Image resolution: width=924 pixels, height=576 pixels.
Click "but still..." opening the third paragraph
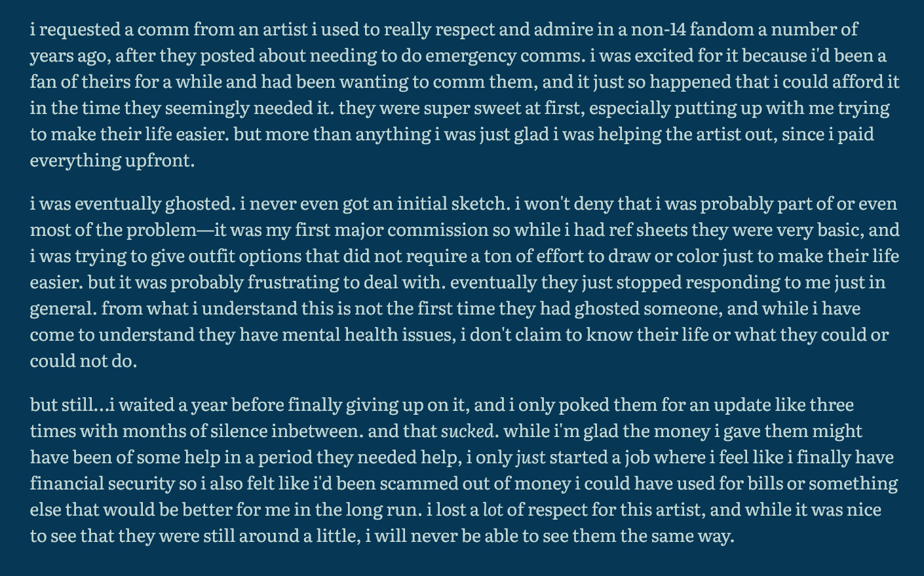[x=69, y=405]
